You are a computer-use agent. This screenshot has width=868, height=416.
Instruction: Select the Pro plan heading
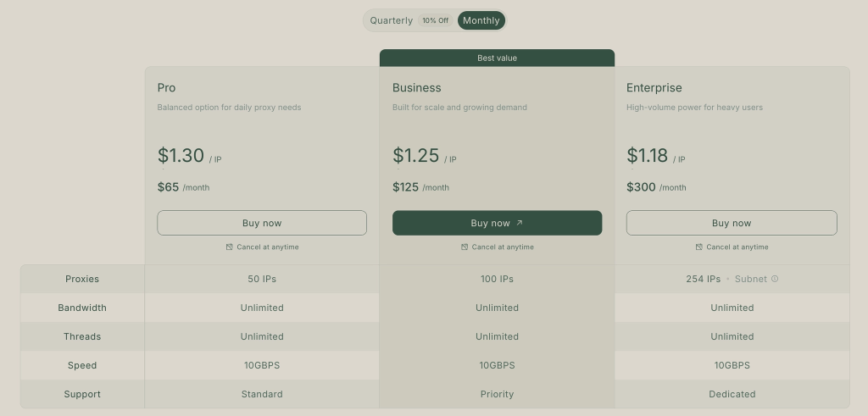pos(167,87)
